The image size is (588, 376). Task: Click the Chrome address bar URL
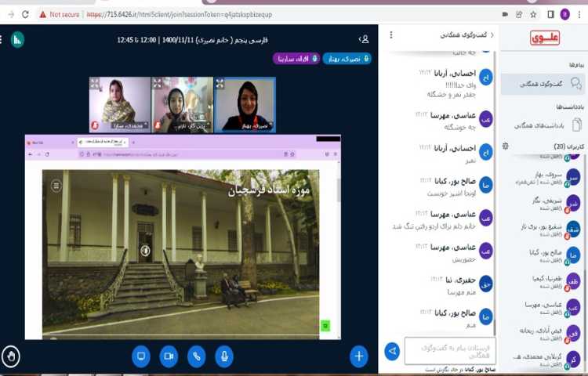(180, 15)
